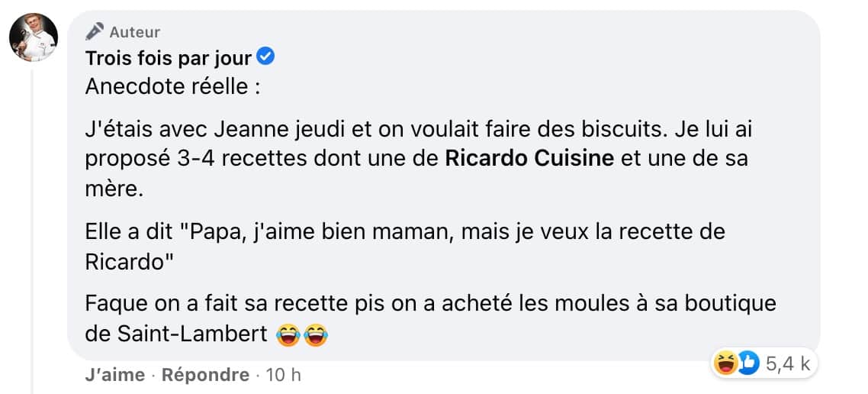Click the "Auteur" badge label

coord(135,32)
